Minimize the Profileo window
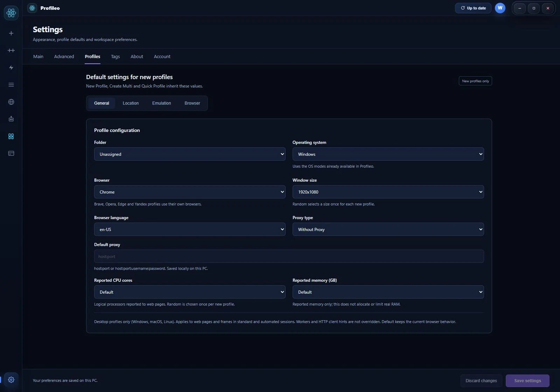 [520, 8]
